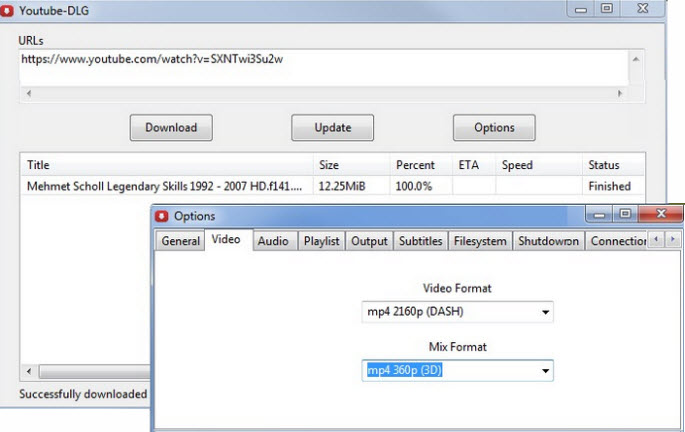The height and width of the screenshot is (432, 685).
Task: Click the Size column header
Action: tap(351, 165)
